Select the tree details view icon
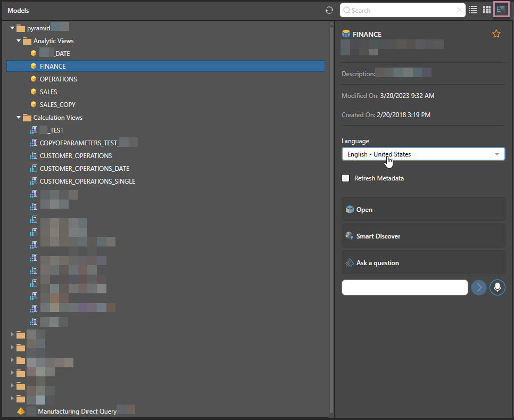This screenshot has width=514, height=420. [x=500, y=10]
